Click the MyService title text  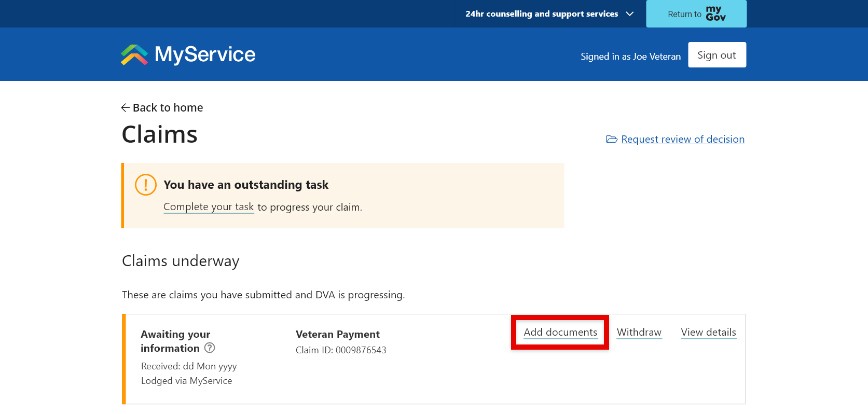(x=205, y=54)
